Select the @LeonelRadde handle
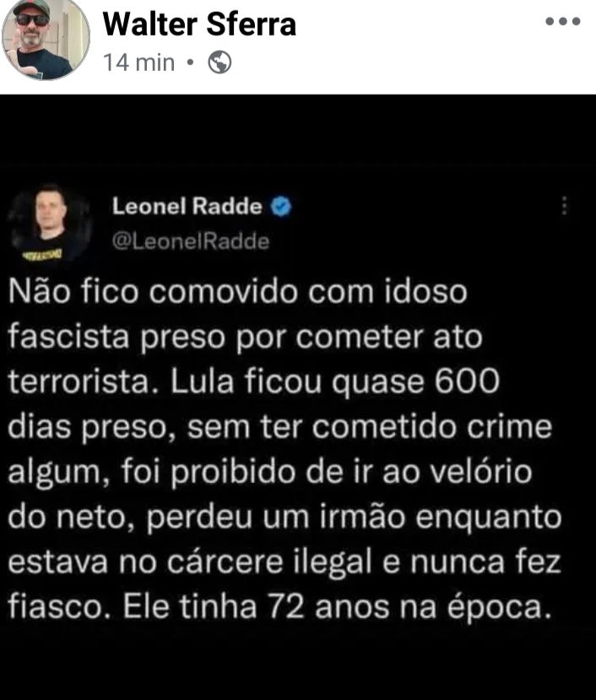 point(191,241)
